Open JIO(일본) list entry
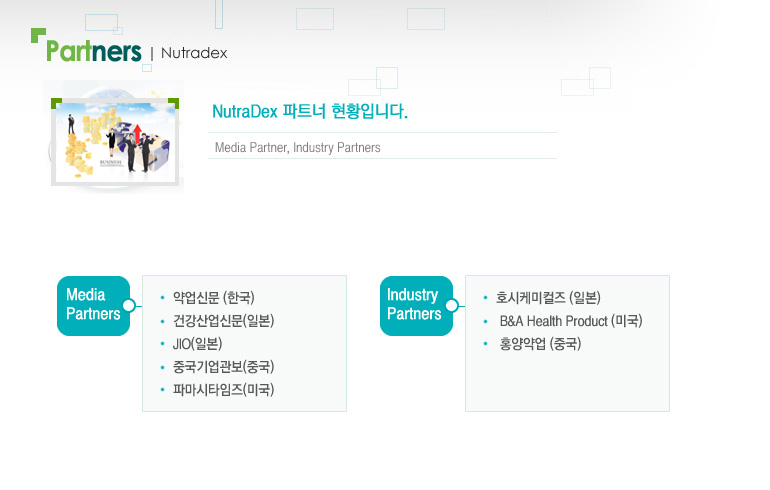This screenshot has height=490, width=770. pos(197,344)
